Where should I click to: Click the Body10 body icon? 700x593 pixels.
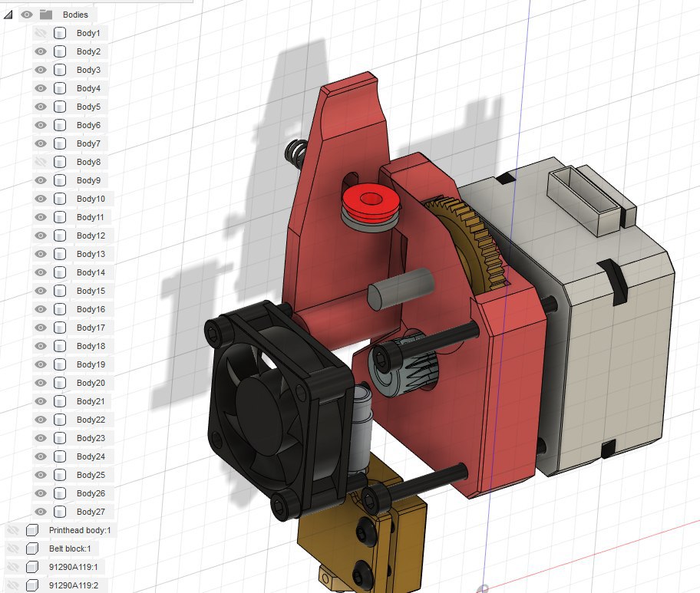(x=60, y=199)
